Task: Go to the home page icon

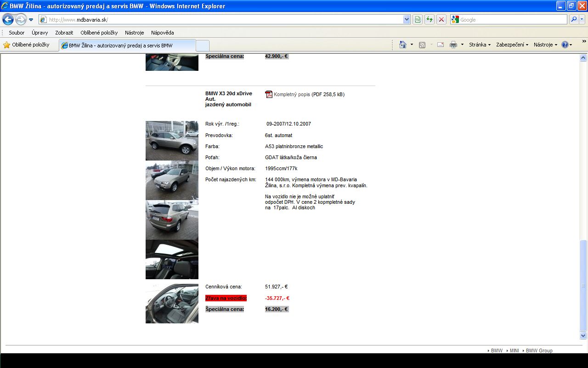Action: pos(403,45)
